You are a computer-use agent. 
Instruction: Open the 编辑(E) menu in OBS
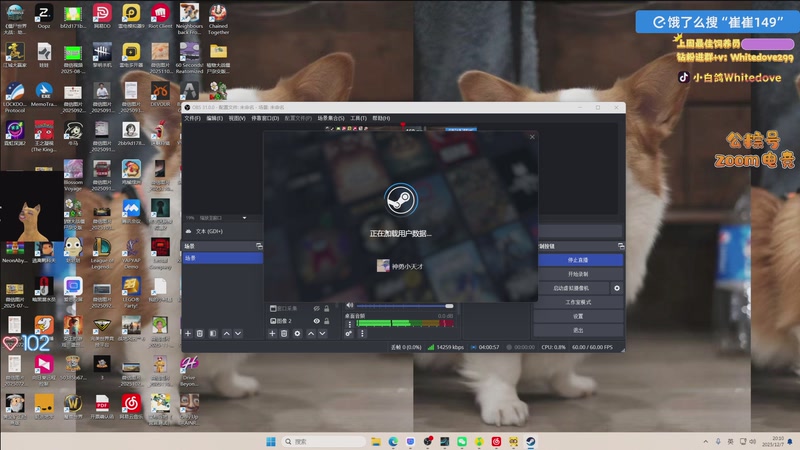coord(214,118)
